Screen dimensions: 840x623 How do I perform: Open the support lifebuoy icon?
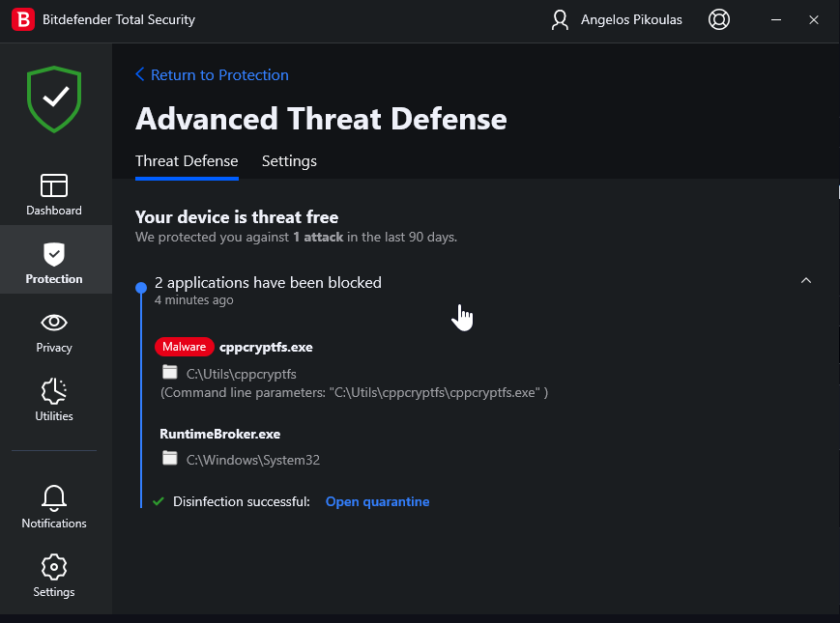(719, 20)
